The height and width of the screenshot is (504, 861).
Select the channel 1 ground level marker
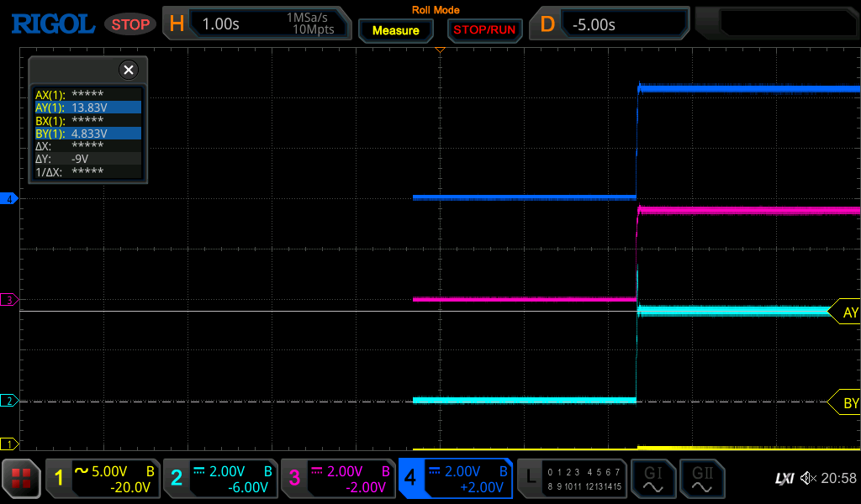click(x=8, y=444)
